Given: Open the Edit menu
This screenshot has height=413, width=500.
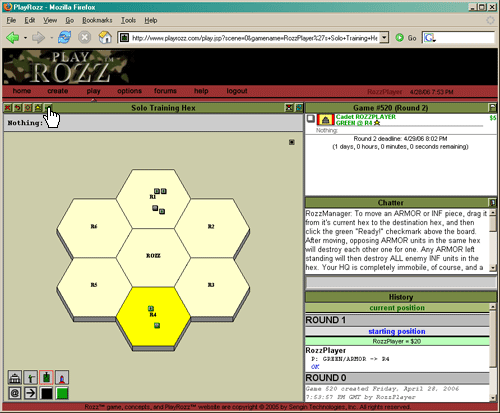Looking at the screenshot, I should tap(30, 20).
